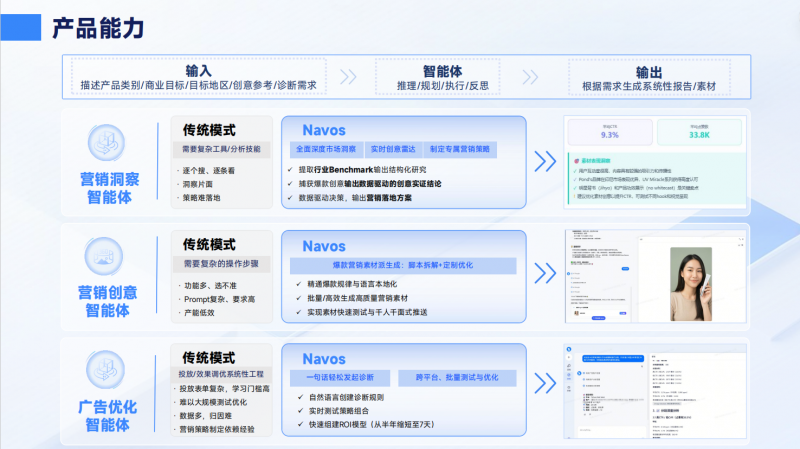Viewport: 800px width, 449px height.
Task: Select the 实时创意雷达 tag
Action: (393, 149)
